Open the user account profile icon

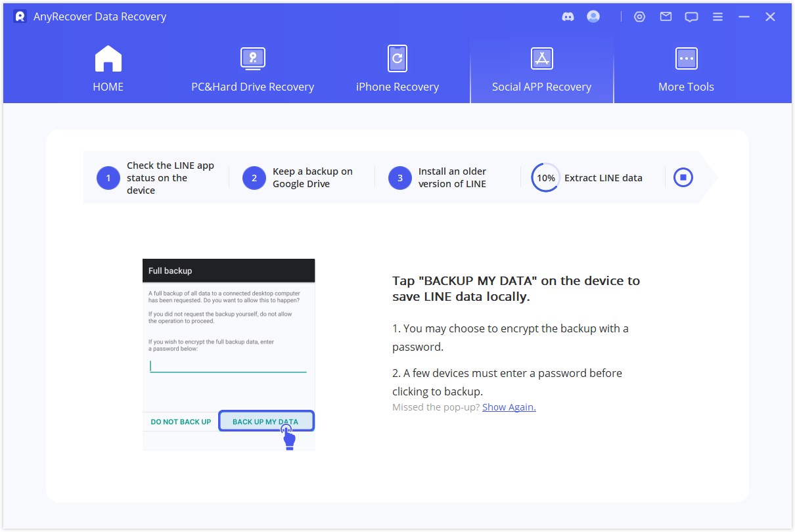(593, 16)
